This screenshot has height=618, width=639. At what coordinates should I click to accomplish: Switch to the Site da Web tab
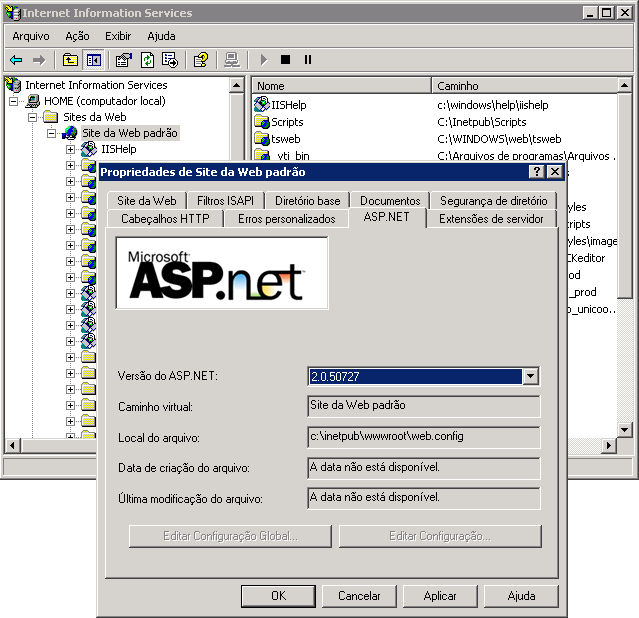coord(147,201)
